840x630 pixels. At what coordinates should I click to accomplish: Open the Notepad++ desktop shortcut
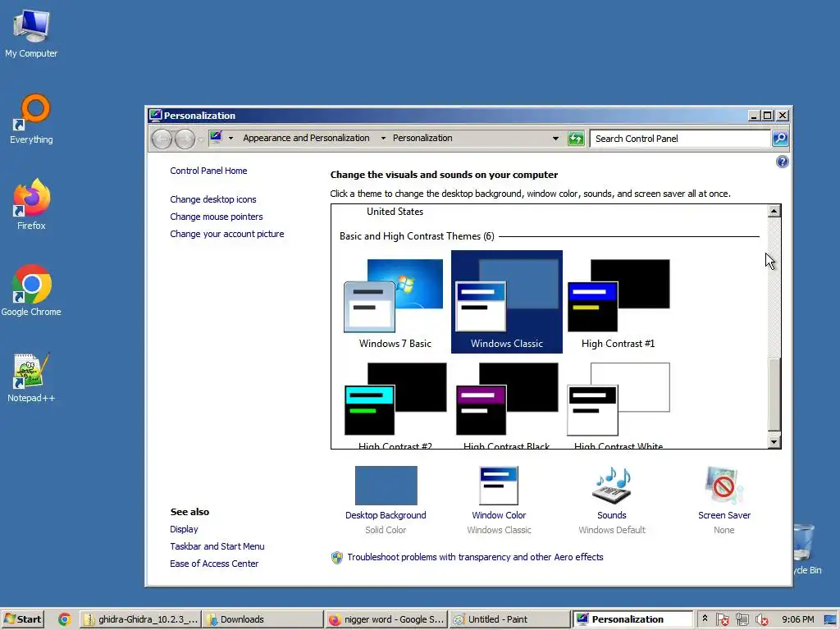31,377
